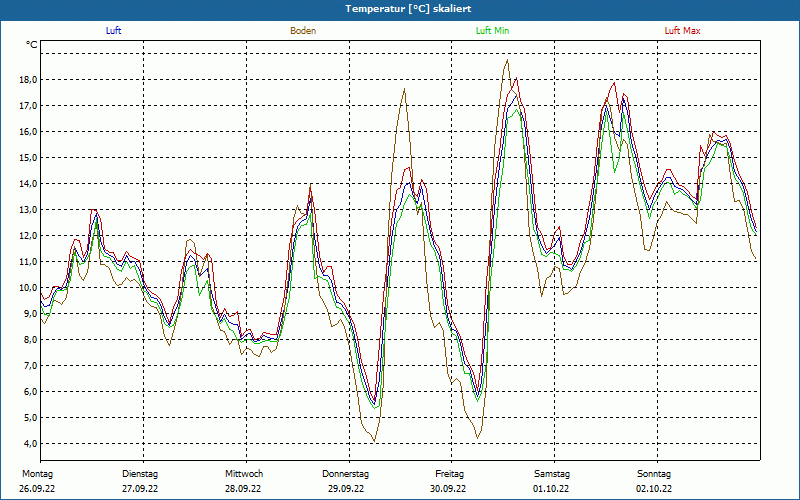
Task: Click the '02.10.22' date label
Action: point(654,489)
